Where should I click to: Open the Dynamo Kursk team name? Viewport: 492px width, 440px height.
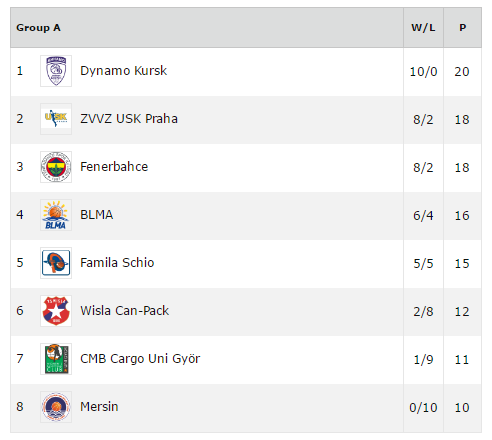pyautogui.click(x=123, y=71)
